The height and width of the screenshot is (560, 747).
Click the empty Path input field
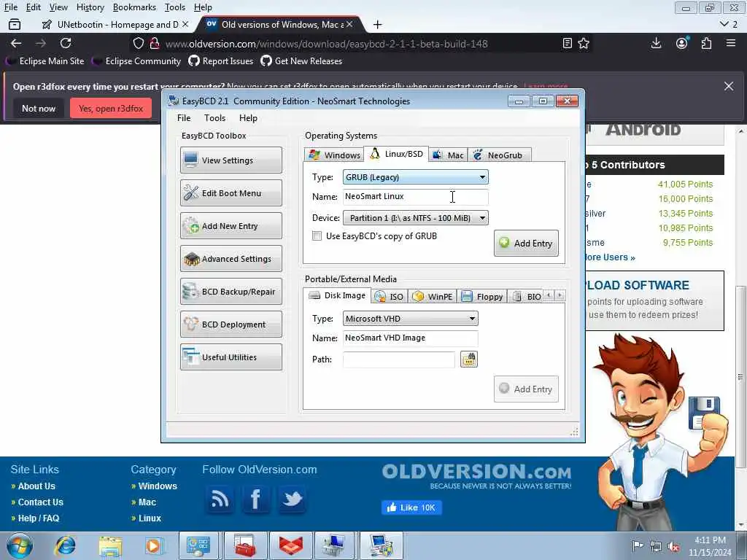pyautogui.click(x=399, y=359)
